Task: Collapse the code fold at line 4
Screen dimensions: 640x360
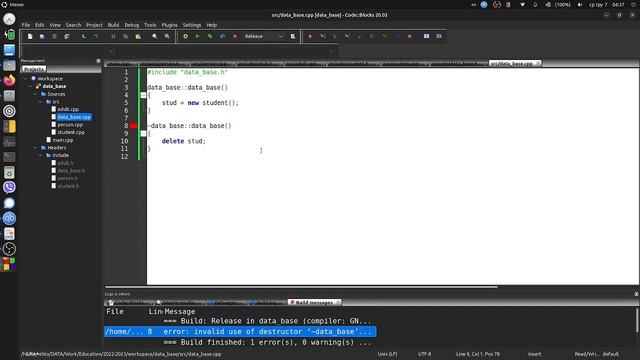Action: click(x=143, y=95)
